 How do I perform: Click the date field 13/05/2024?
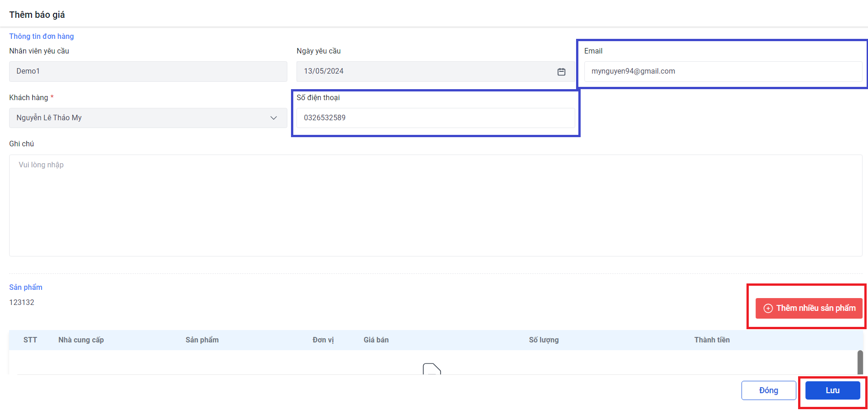pos(435,71)
